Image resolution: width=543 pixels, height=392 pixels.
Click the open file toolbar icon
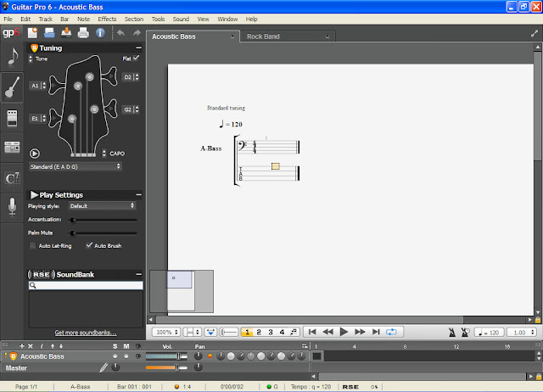49,33
